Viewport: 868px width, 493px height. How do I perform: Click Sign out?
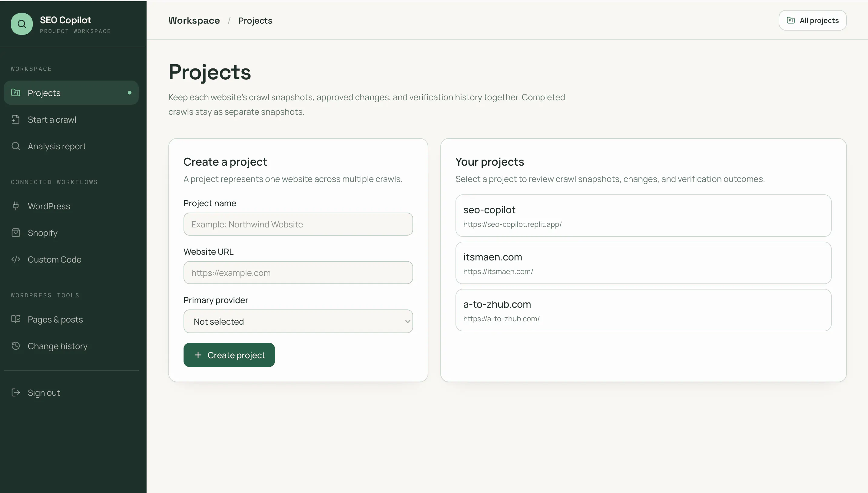(x=71, y=392)
